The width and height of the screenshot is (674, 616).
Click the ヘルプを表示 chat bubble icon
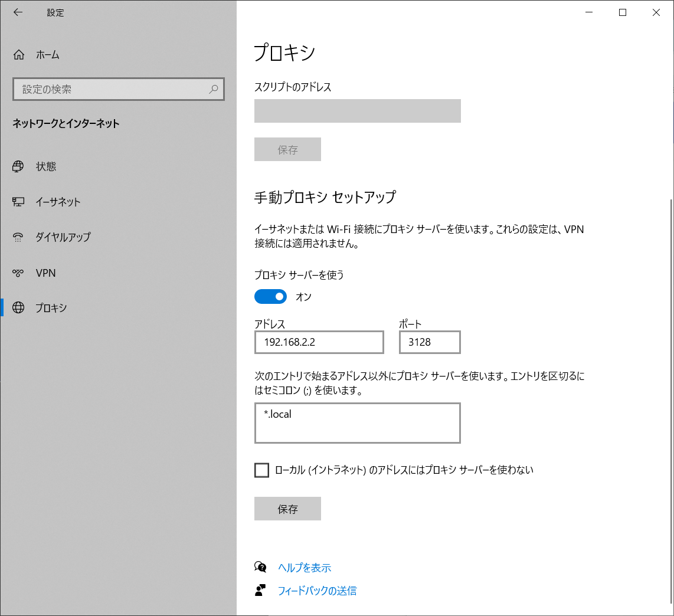(260, 567)
